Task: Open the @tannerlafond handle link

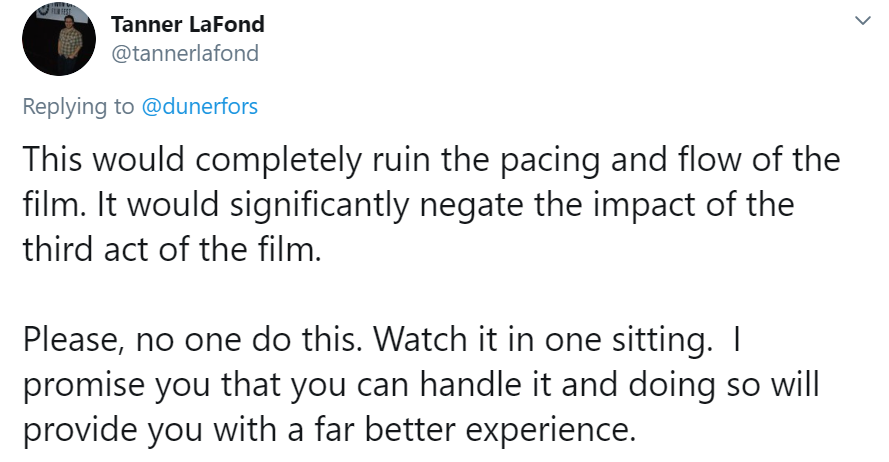Action: [x=185, y=53]
